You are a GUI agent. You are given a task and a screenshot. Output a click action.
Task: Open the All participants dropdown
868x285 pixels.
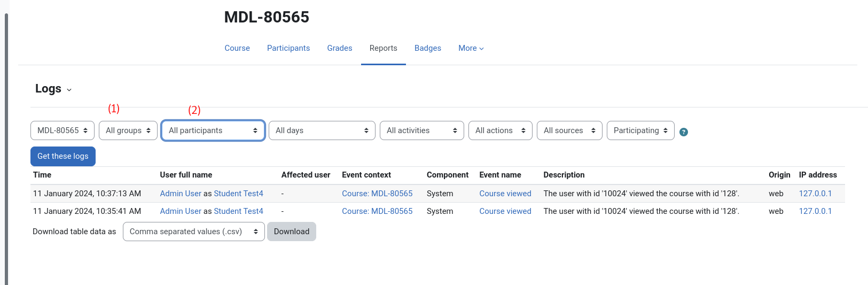[213, 130]
